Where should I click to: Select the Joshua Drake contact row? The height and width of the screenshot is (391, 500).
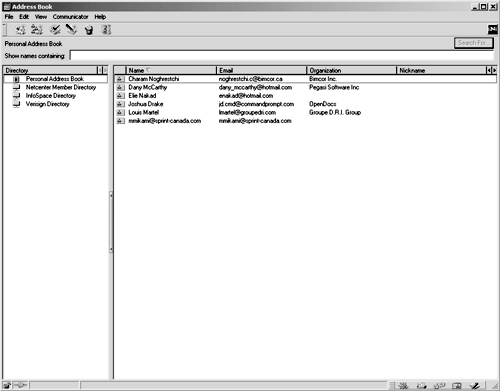pos(305,104)
